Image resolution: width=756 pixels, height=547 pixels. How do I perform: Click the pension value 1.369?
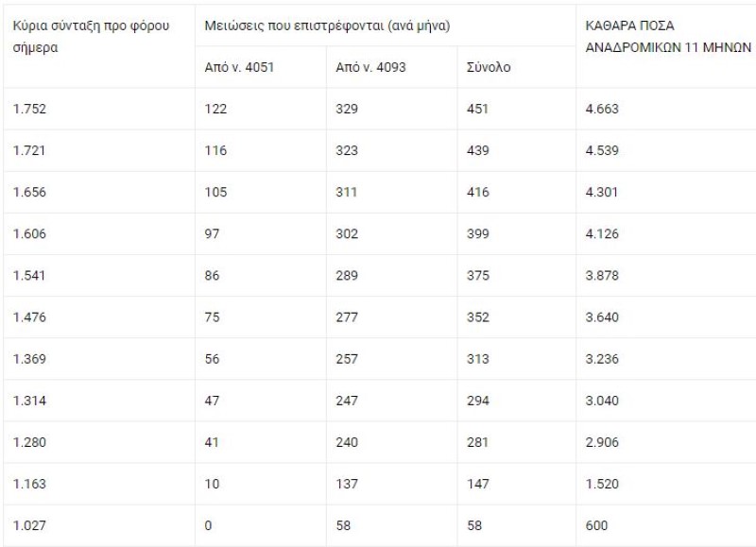click(x=30, y=358)
